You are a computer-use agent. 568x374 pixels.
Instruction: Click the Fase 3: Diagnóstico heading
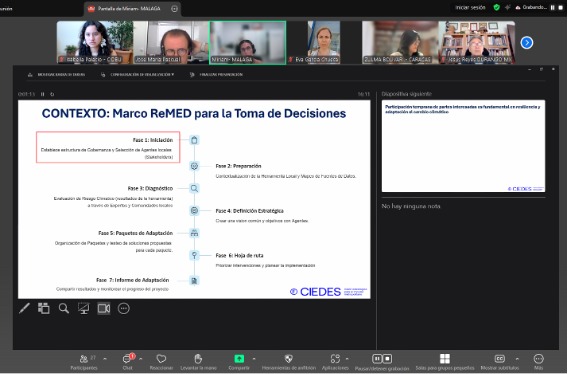(150, 188)
